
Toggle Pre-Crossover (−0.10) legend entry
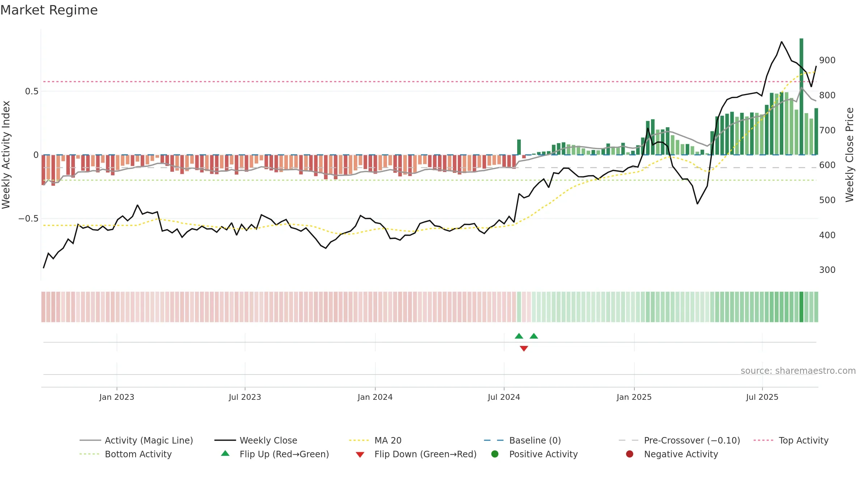point(679,440)
